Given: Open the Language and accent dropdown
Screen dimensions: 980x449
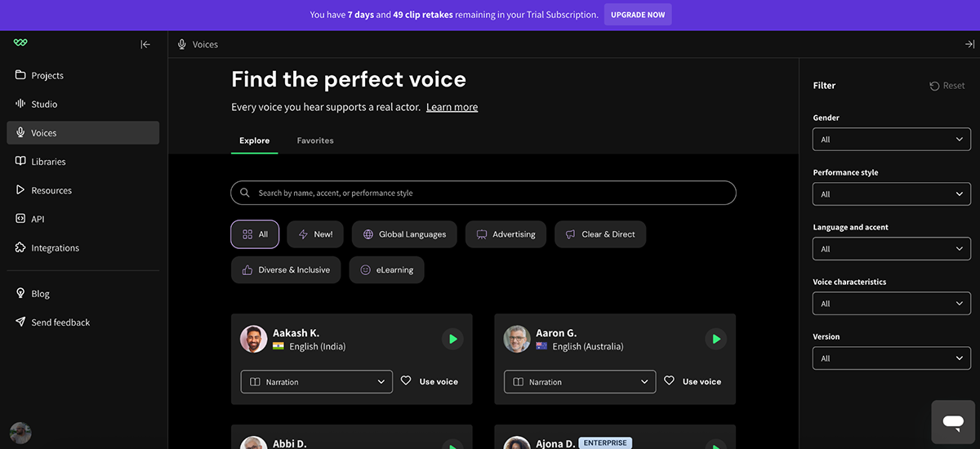Looking at the screenshot, I should [x=891, y=249].
